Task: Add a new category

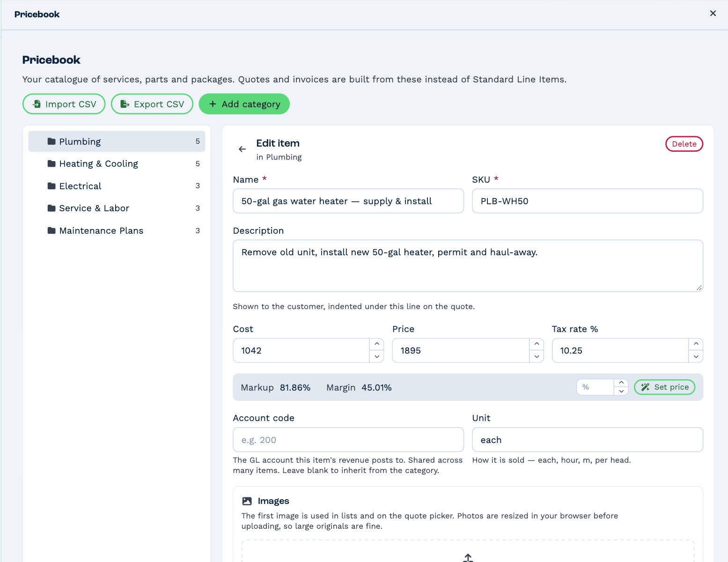Action: coord(244,104)
